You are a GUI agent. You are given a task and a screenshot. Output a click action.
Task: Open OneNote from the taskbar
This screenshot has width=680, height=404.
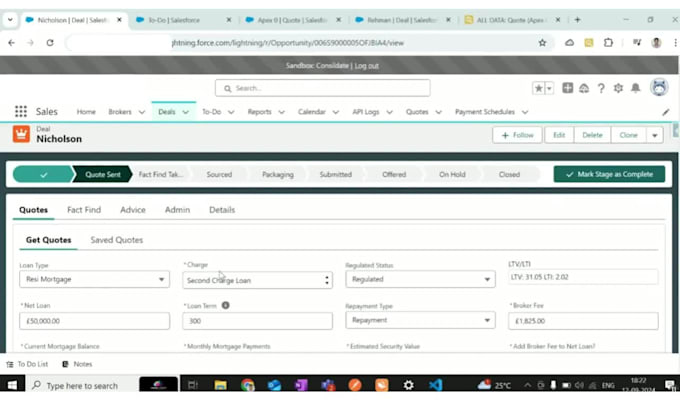click(x=301, y=385)
